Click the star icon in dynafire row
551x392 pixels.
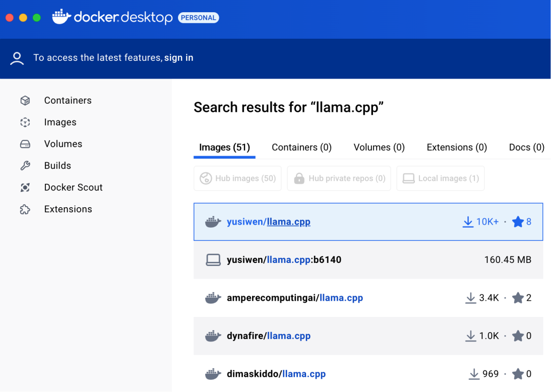point(518,336)
